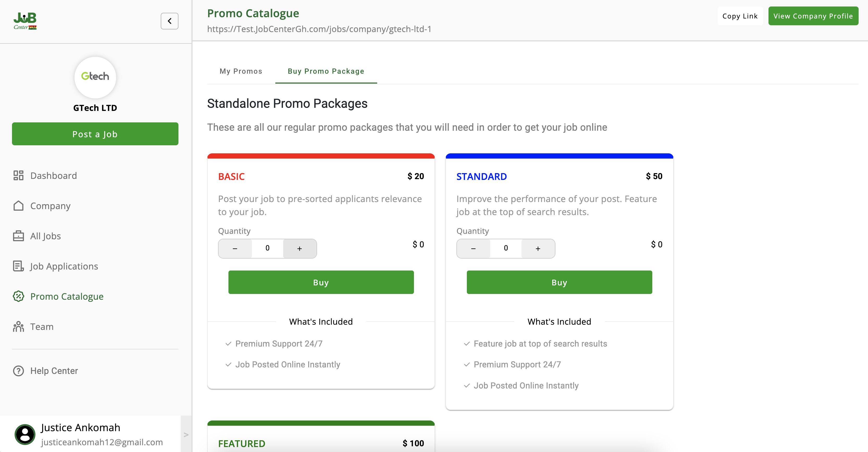Increase BASIC package quantity with plus

click(x=300, y=249)
